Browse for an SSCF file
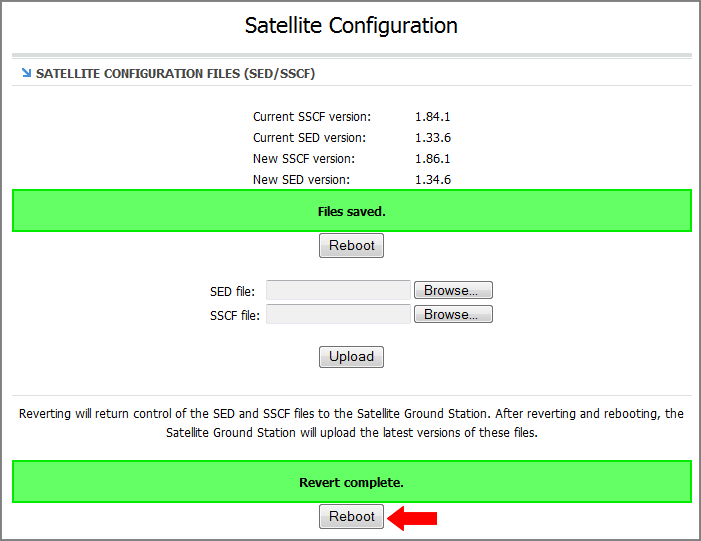701x541 pixels. coord(453,314)
